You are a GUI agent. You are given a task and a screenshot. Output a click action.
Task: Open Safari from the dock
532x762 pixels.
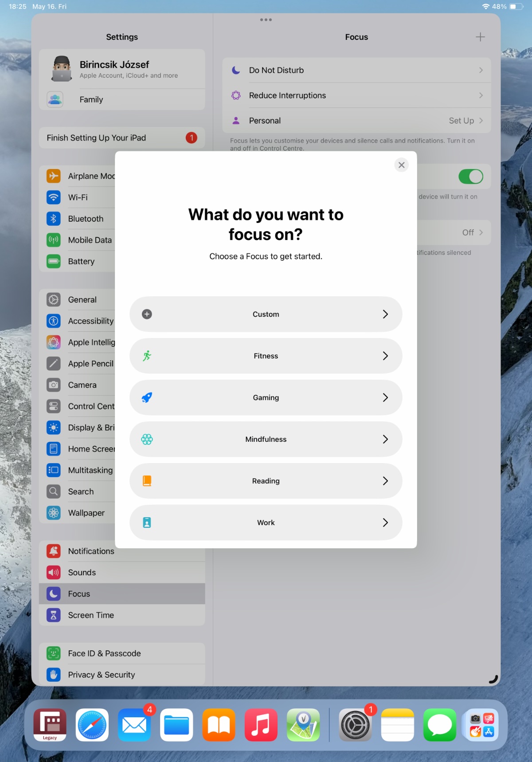tap(92, 725)
